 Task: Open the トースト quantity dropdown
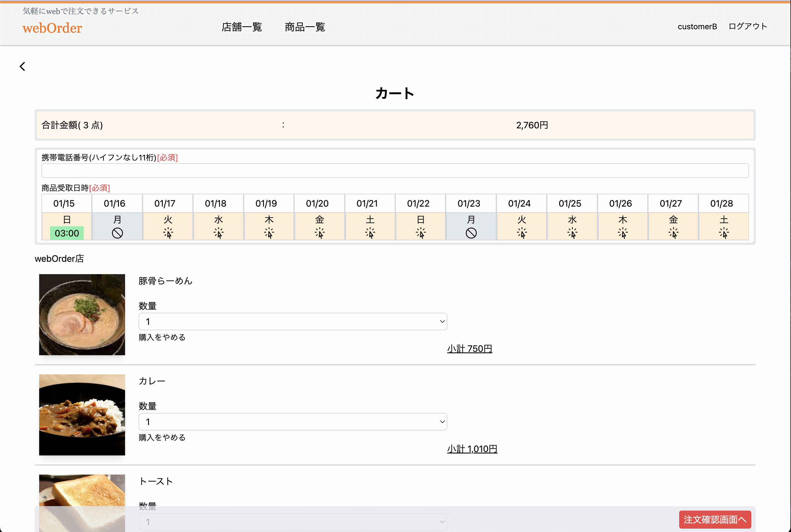pos(293,522)
